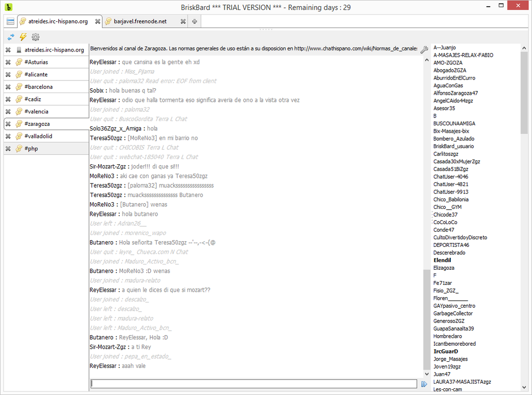
Task: Select user Fe71zar in user list
Action: pos(443,283)
